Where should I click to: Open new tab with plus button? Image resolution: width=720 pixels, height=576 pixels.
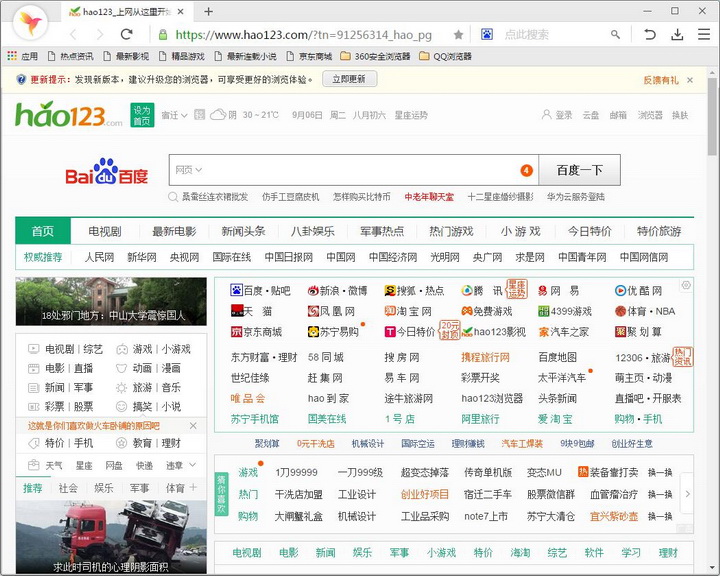(x=208, y=11)
